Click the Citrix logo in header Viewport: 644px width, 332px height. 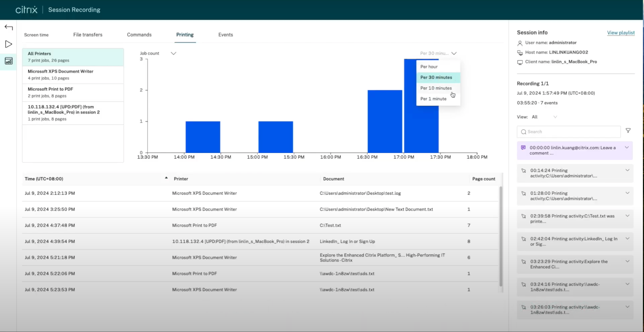click(x=27, y=10)
